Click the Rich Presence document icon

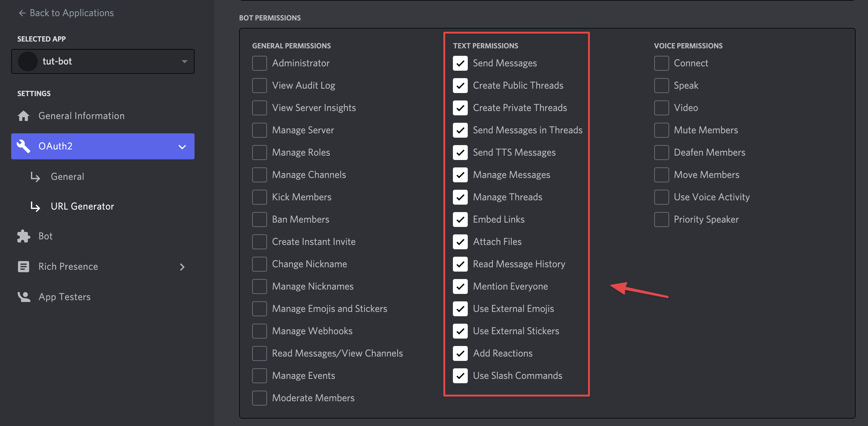point(24,266)
